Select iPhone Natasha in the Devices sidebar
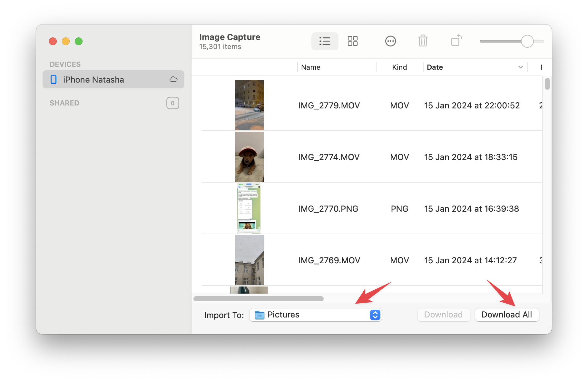This screenshot has width=588, height=382. 93,79
